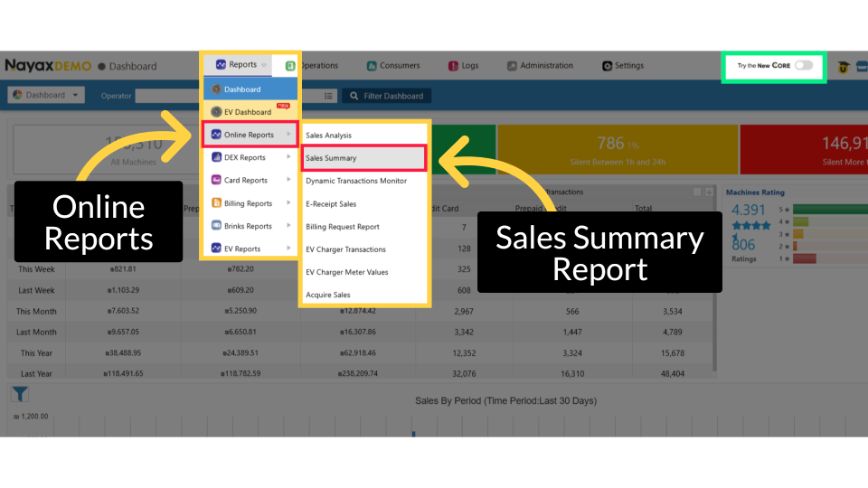Expand the DEX Reports submenu
868x488 pixels.
click(250, 157)
